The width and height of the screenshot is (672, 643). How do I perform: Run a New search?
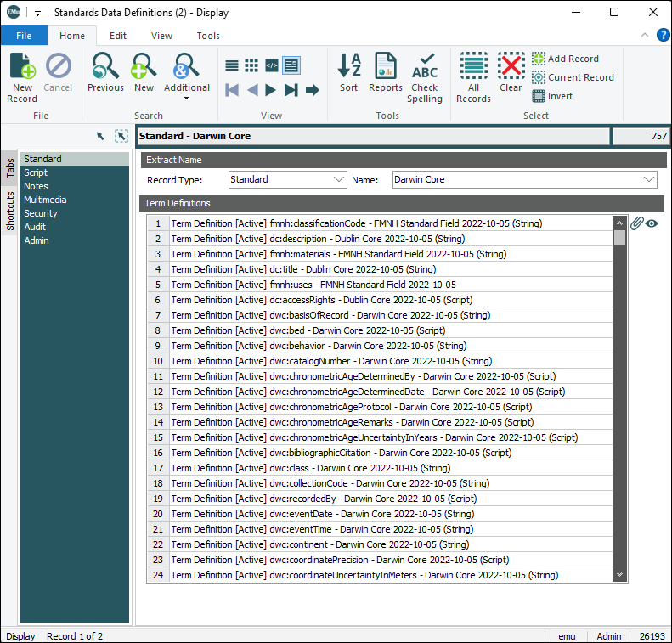[x=144, y=67]
